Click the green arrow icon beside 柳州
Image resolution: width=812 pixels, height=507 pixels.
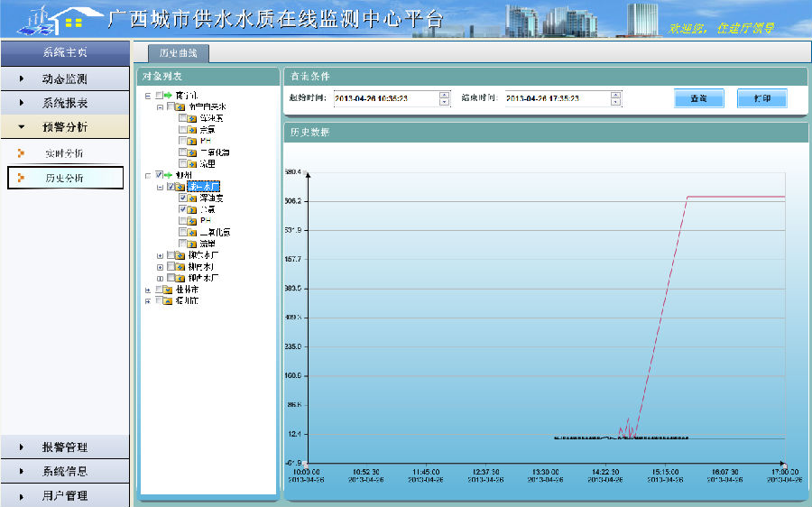coord(168,175)
